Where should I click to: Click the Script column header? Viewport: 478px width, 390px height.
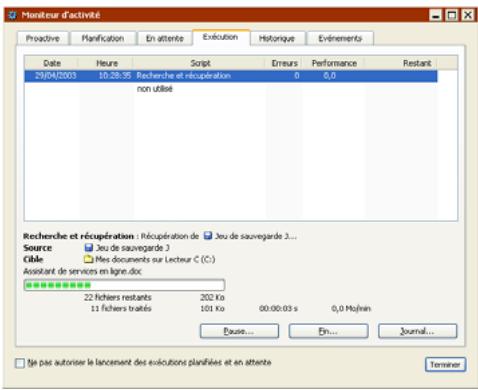tap(200, 63)
